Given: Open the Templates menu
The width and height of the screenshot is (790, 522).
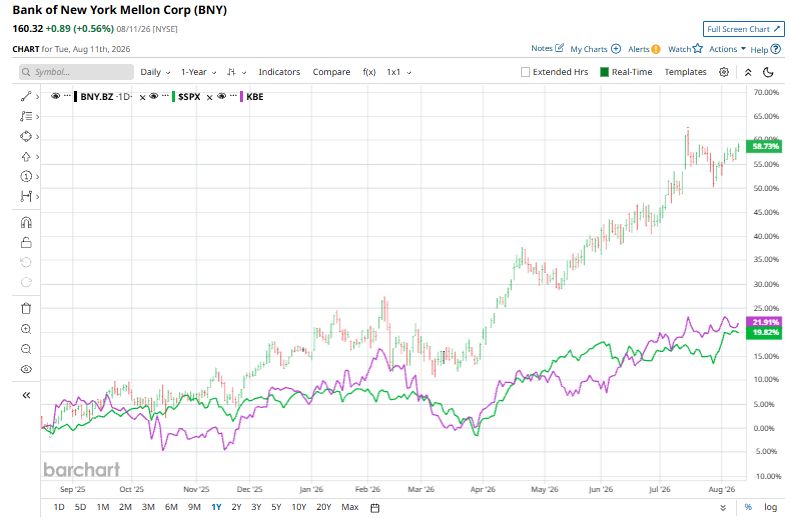Looking at the screenshot, I should click(x=685, y=72).
